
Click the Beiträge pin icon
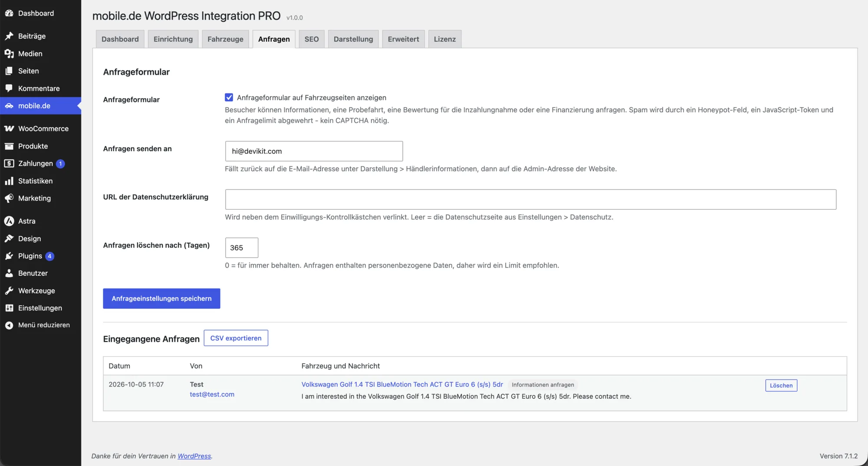click(9, 36)
